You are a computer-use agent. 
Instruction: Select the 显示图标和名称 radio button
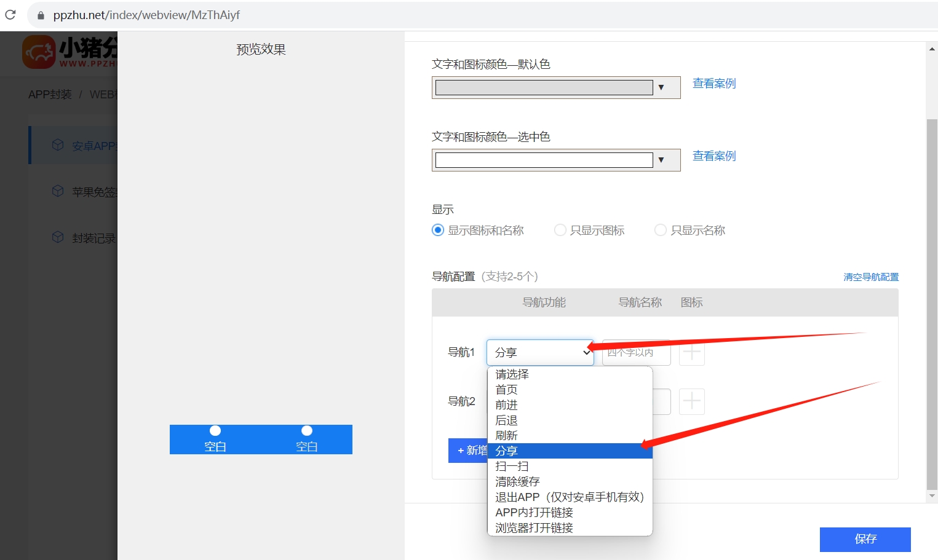(438, 230)
